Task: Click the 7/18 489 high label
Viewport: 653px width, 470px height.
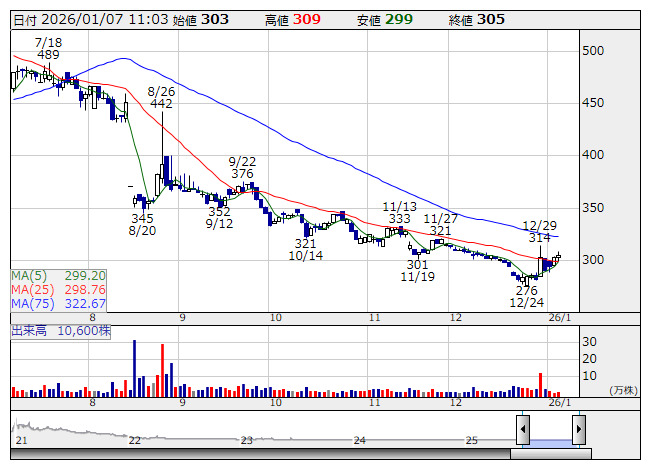Action: [x=48, y=48]
